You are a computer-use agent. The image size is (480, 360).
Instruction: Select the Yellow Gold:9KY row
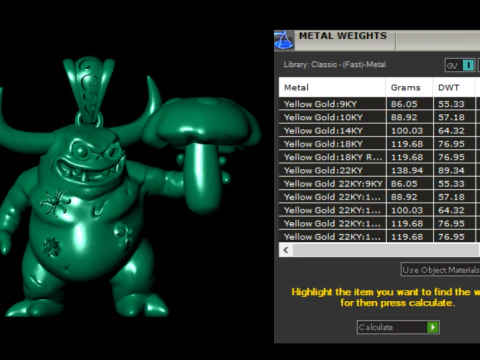pyautogui.click(x=379, y=104)
